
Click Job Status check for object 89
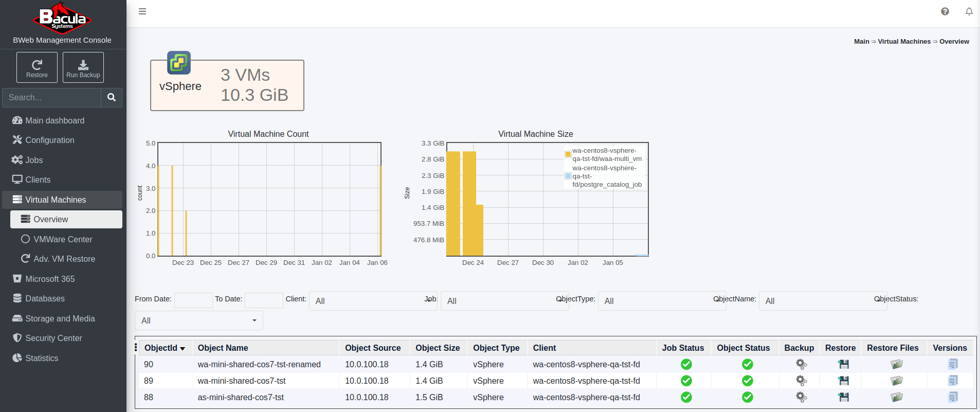tap(686, 381)
